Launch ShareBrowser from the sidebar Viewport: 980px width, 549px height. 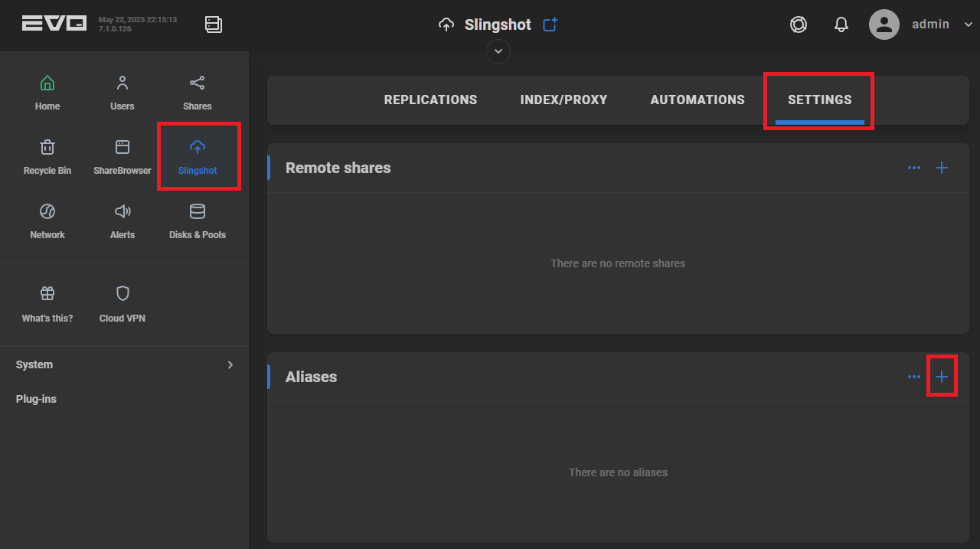122,156
